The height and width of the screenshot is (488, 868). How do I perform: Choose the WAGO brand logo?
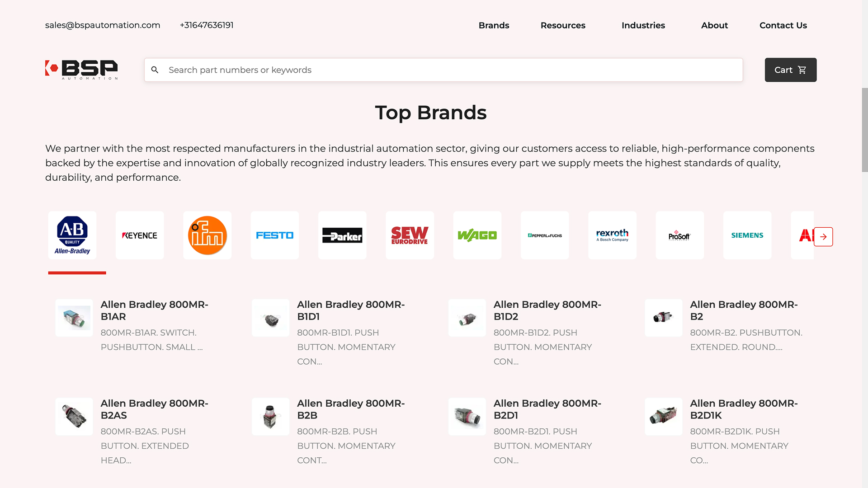pos(477,235)
